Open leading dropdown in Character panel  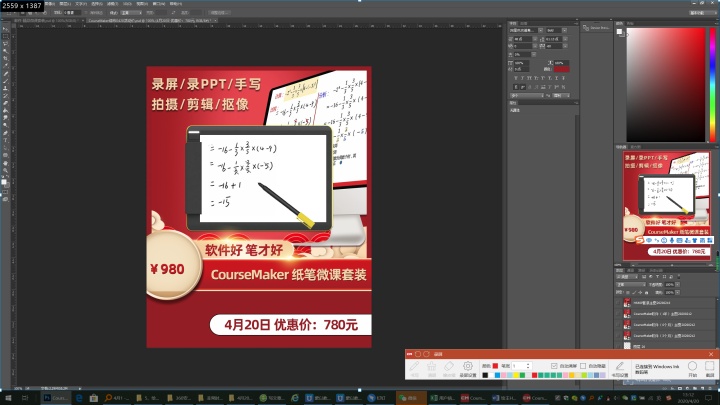565,39
